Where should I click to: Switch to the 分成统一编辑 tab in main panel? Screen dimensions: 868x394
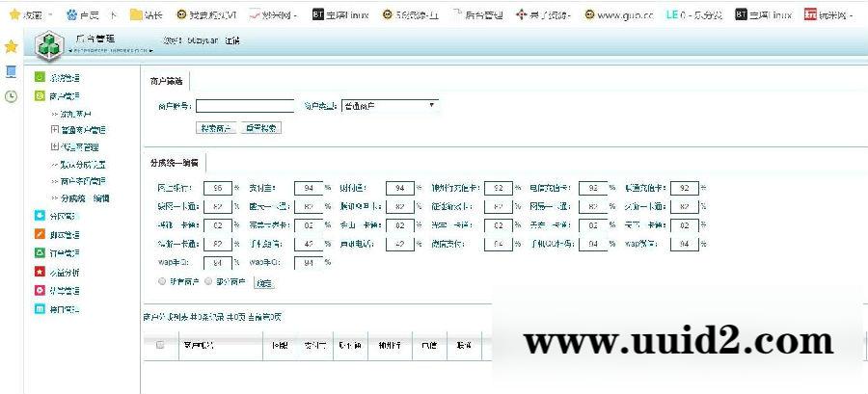click(x=175, y=163)
